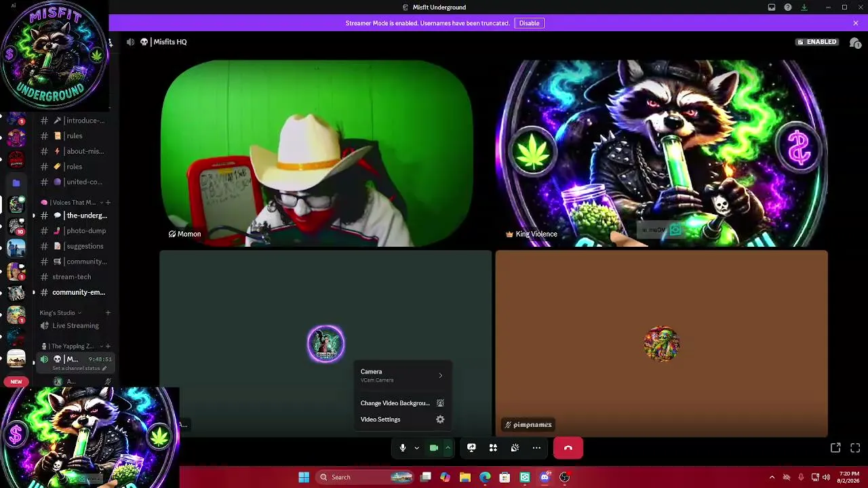Click Set a channel status
Image resolution: width=868 pixels, height=488 pixels.
[79, 368]
